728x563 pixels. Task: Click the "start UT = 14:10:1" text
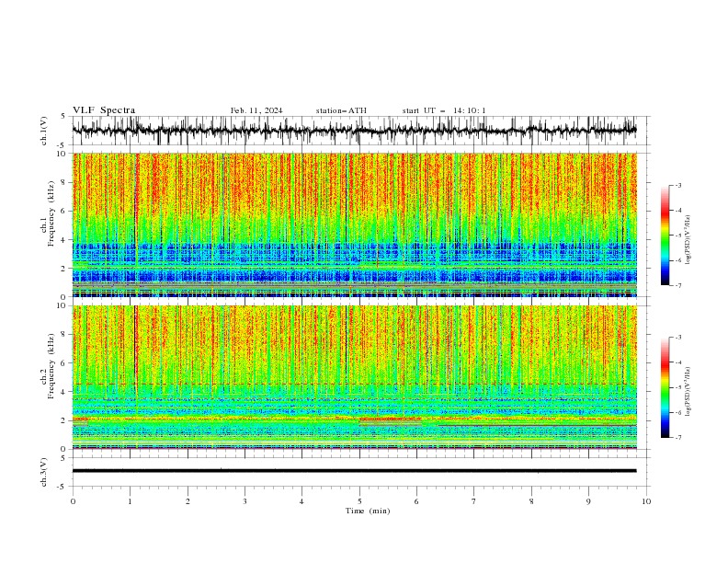(x=444, y=110)
